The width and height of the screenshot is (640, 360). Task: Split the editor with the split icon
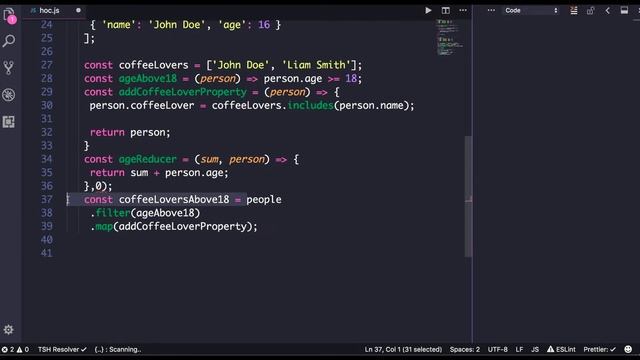point(446,10)
